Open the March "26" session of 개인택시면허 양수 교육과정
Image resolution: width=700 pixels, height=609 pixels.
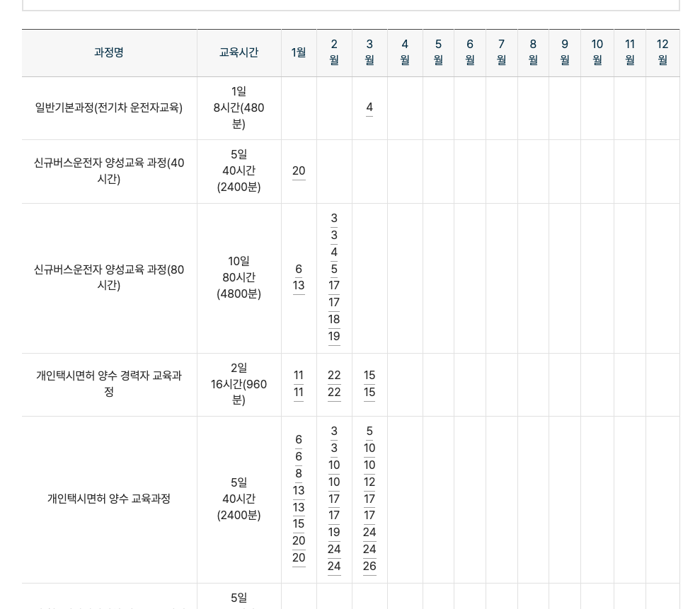pyautogui.click(x=369, y=567)
